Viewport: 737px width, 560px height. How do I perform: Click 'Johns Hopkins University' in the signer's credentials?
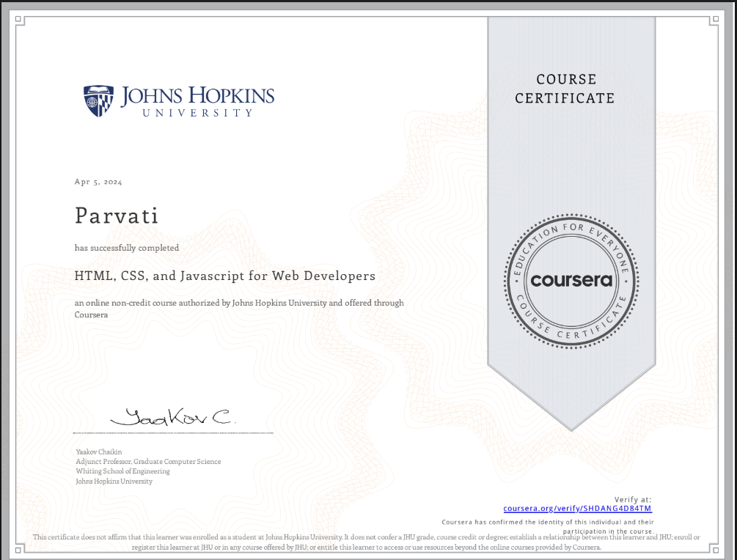[x=114, y=481]
